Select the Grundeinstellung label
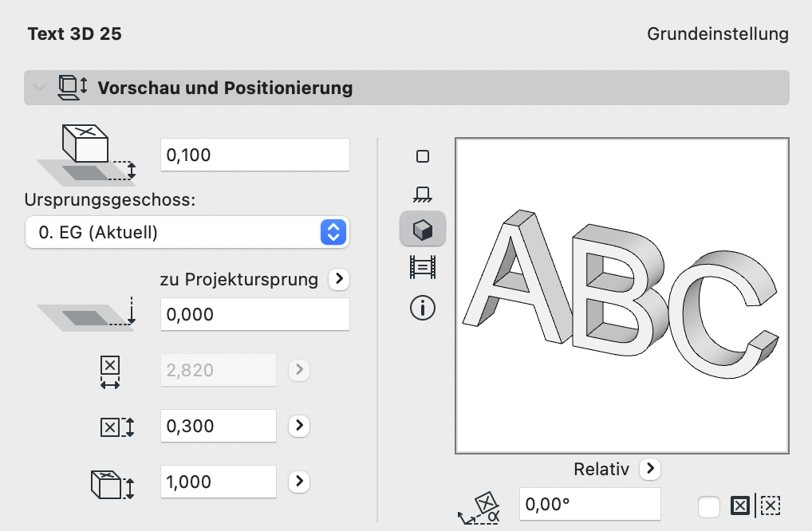 point(716,34)
